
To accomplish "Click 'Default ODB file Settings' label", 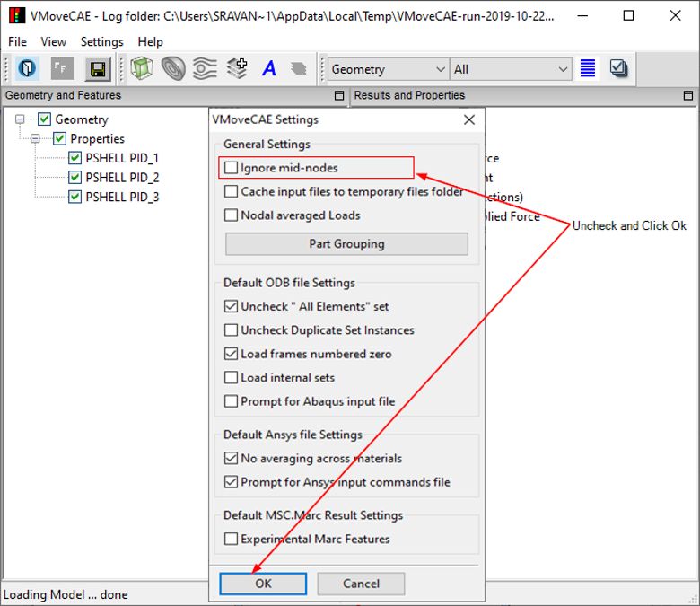I will (x=289, y=283).
